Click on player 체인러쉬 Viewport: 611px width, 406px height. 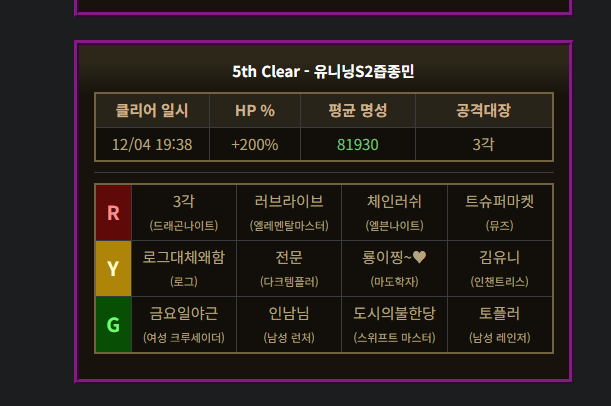(394, 202)
